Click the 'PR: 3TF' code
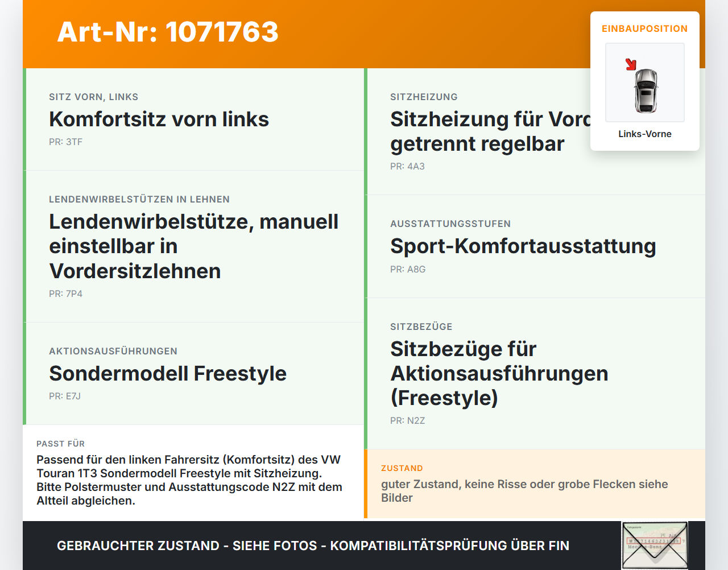This screenshot has width=728, height=570. (x=65, y=142)
